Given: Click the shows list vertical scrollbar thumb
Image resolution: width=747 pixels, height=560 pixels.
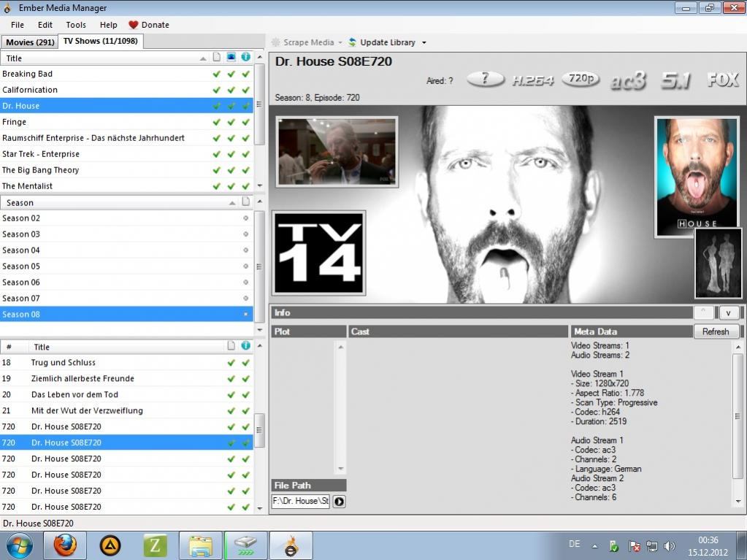Looking at the screenshot, I should (259, 104).
